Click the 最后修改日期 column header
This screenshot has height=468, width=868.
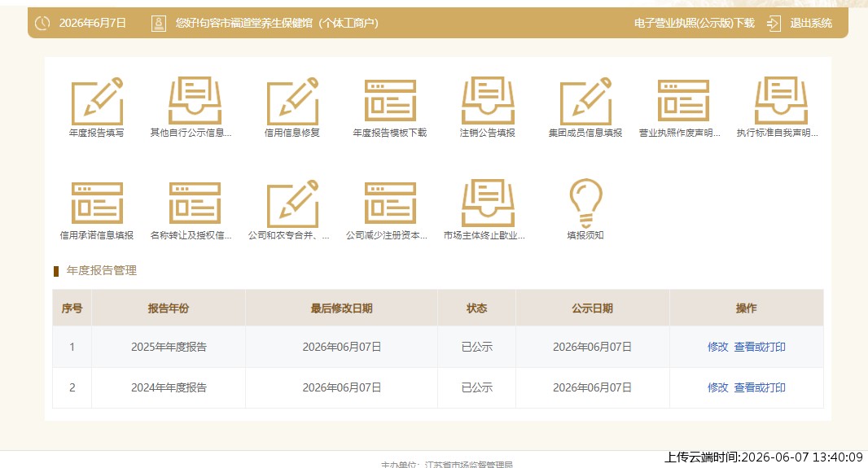[x=341, y=308]
